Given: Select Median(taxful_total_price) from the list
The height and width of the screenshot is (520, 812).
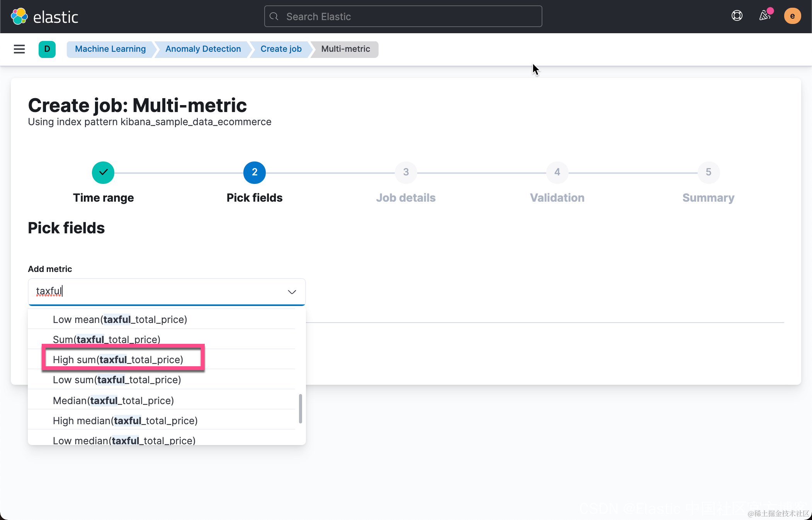Looking at the screenshot, I should point(113,401).
